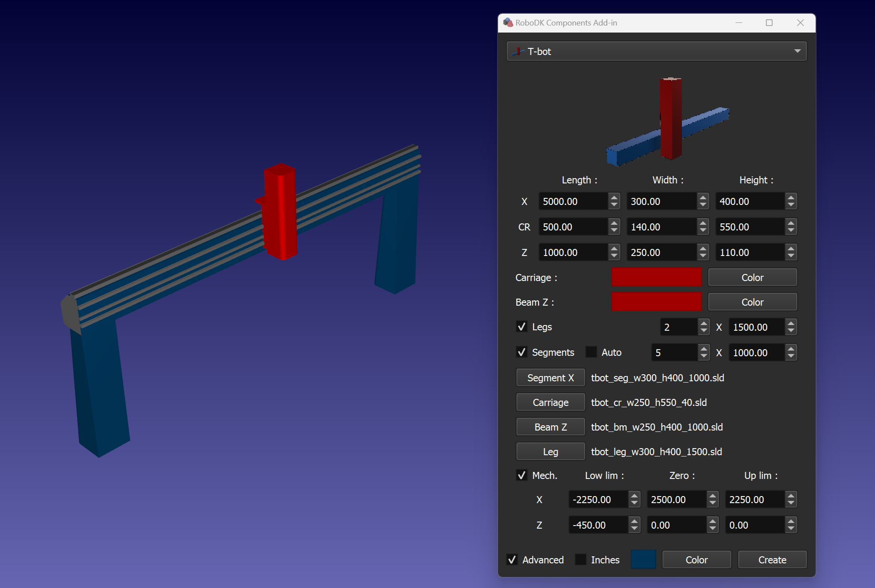Click the dark blue base color swatch
The height and width of the screenshot is (588, 875).
coord(643,560)
